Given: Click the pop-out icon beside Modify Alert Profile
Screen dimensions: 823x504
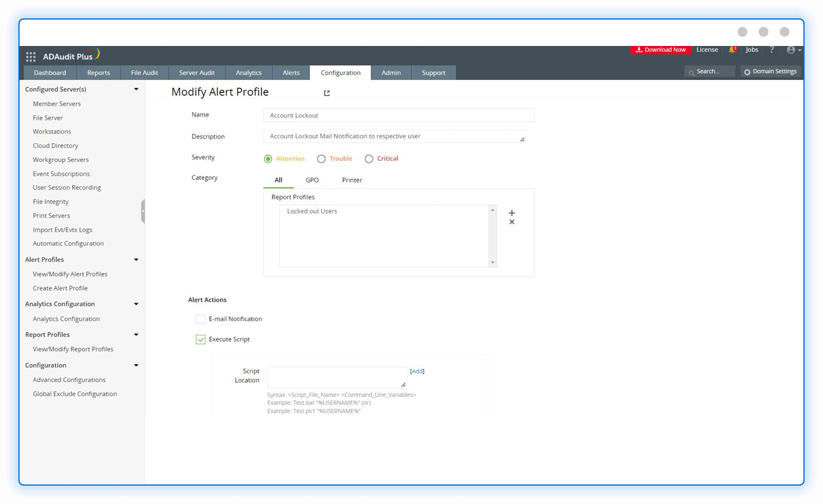Looking at the screenshot, I should [x=326, y=93].
